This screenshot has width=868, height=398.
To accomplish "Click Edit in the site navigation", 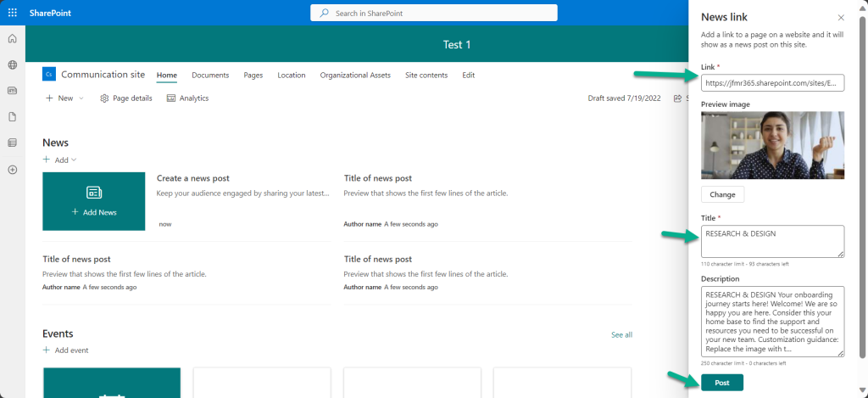I will coord(468,75).
